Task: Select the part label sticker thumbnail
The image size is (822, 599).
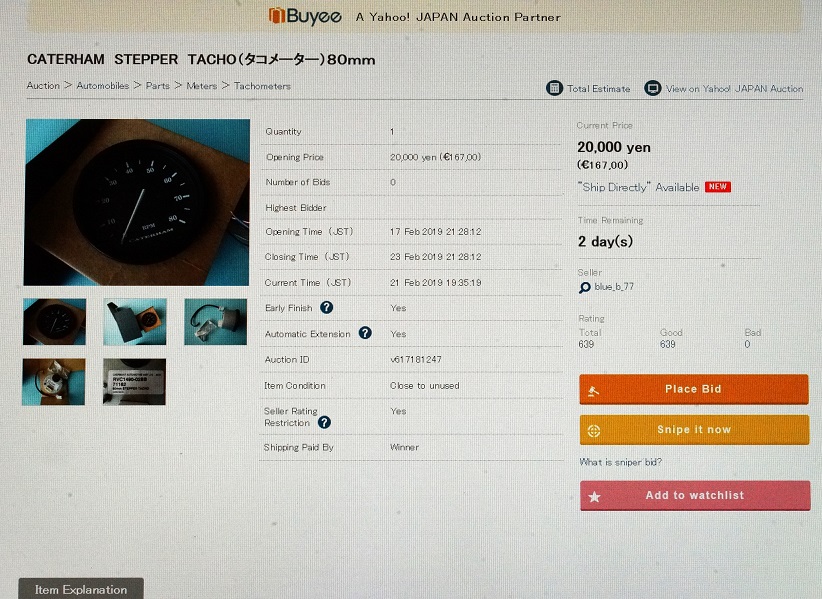Action: click(134, 382)
